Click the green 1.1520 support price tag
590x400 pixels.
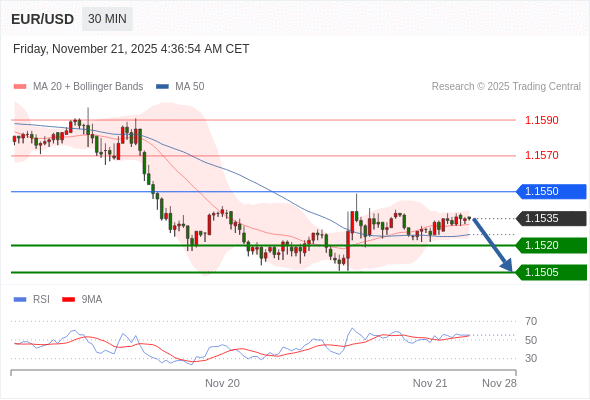551,245
